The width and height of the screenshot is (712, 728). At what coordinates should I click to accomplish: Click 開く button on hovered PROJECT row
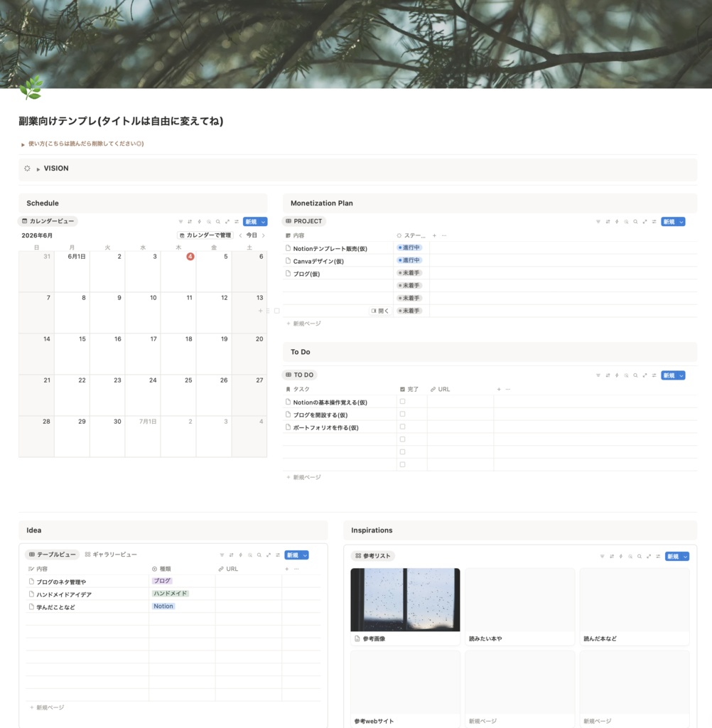click(x=380, y=311)
